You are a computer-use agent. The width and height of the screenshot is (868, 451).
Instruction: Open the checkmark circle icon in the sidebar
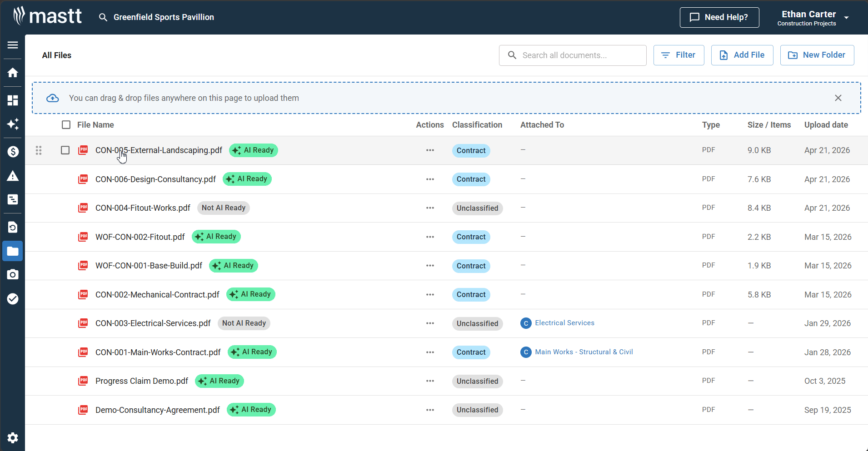(13, 298)
